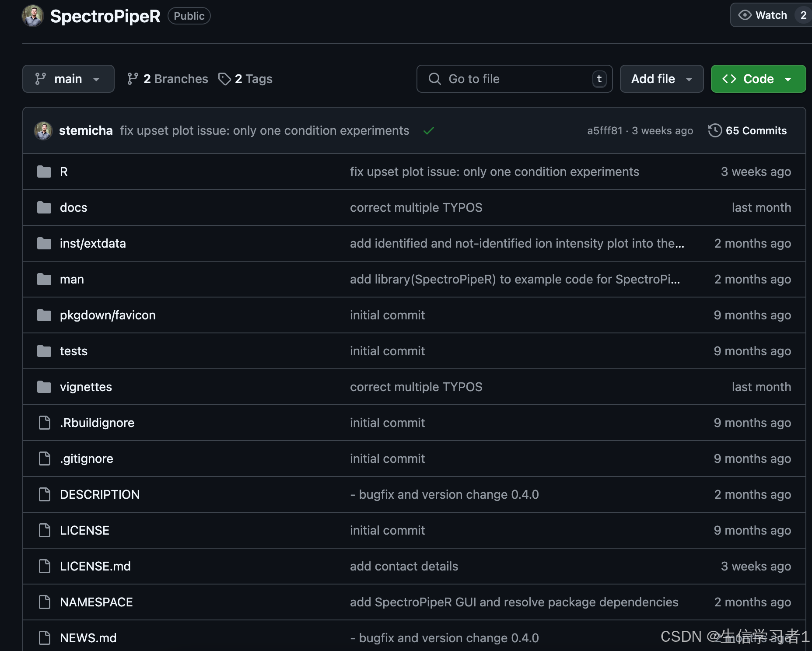Open the tests folder name

[x=73, y=351]
